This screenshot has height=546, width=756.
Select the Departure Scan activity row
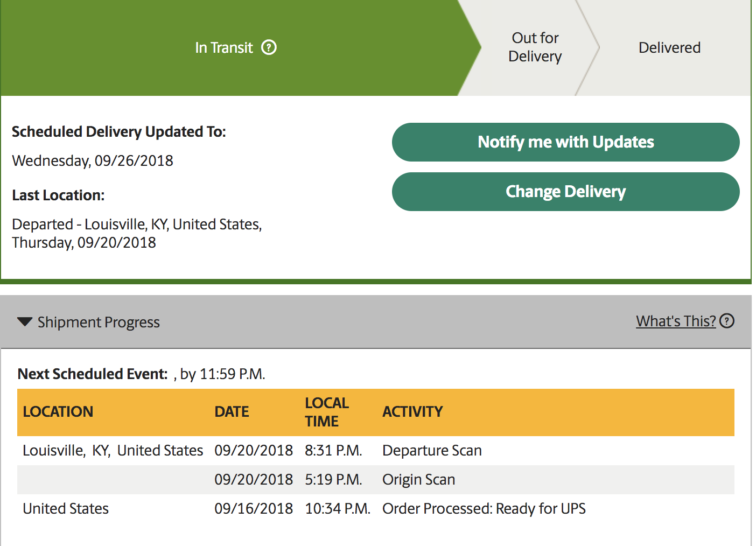(x=376, y=451)
